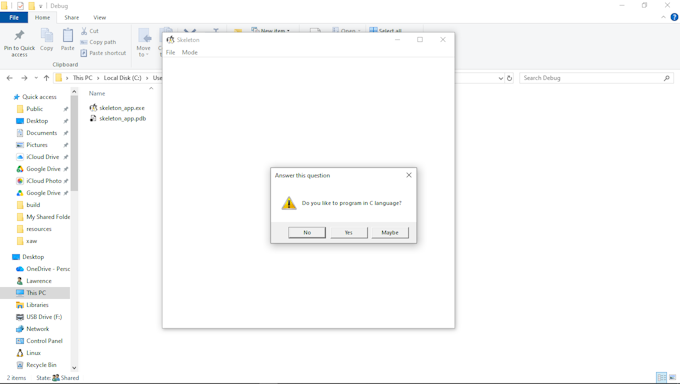The height and width of the screenshot is (384, 680).
Task: Open the Public folder in sidebar
Action: tap(29, 109)
